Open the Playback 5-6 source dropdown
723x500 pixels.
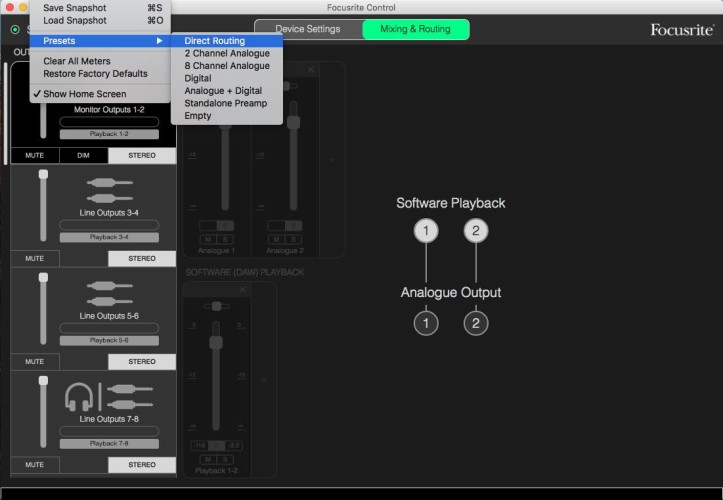[x=109, y=340]
